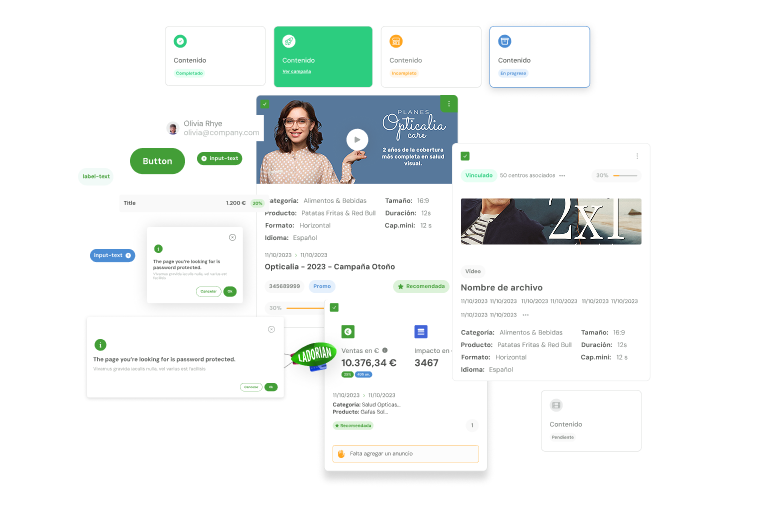760x507 pixels.
Task: Click the blue icon on En progreso card
Action: click(505, 41)
